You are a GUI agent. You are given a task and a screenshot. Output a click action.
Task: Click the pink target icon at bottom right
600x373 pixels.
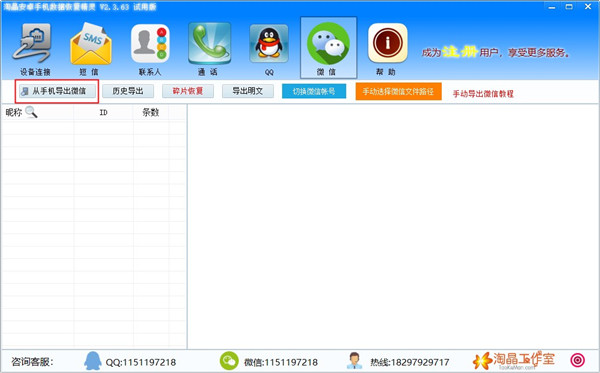(577, 360)
